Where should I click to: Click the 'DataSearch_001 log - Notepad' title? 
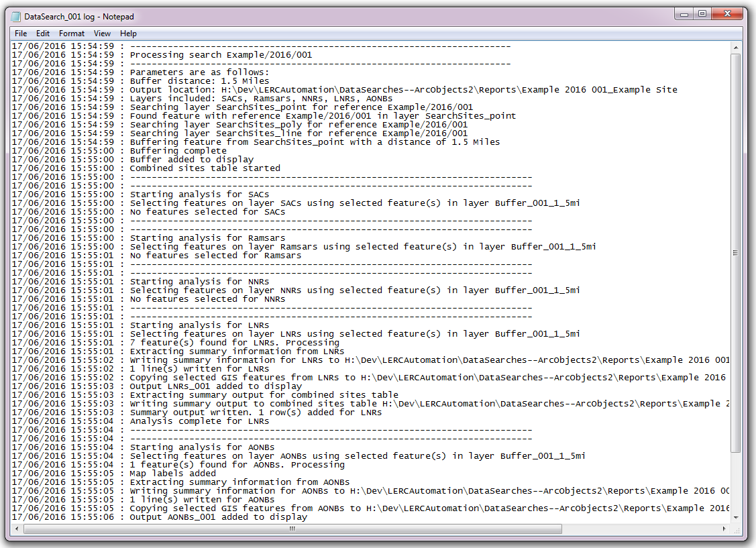pyautogui.click(x=79, y=17)
